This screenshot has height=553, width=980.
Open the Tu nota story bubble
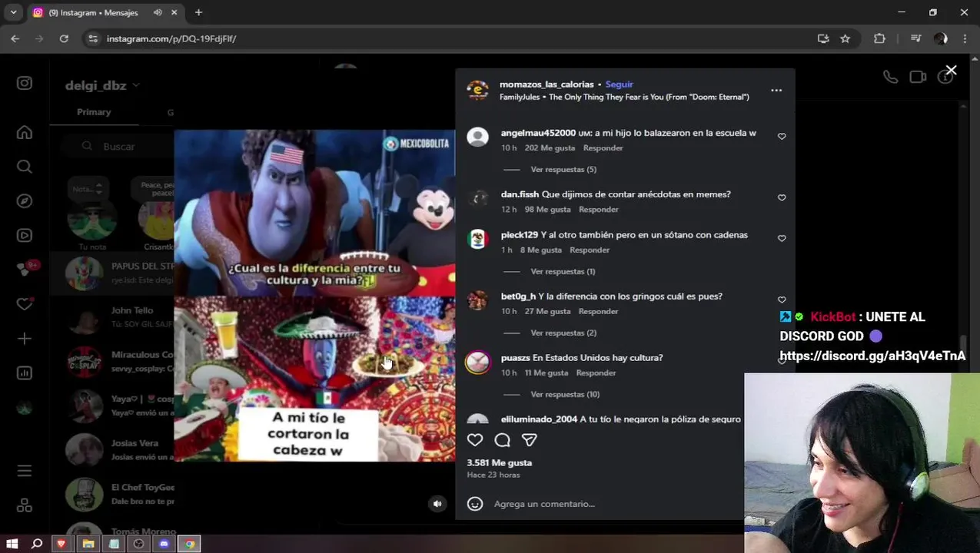click(x=91, y=219)
